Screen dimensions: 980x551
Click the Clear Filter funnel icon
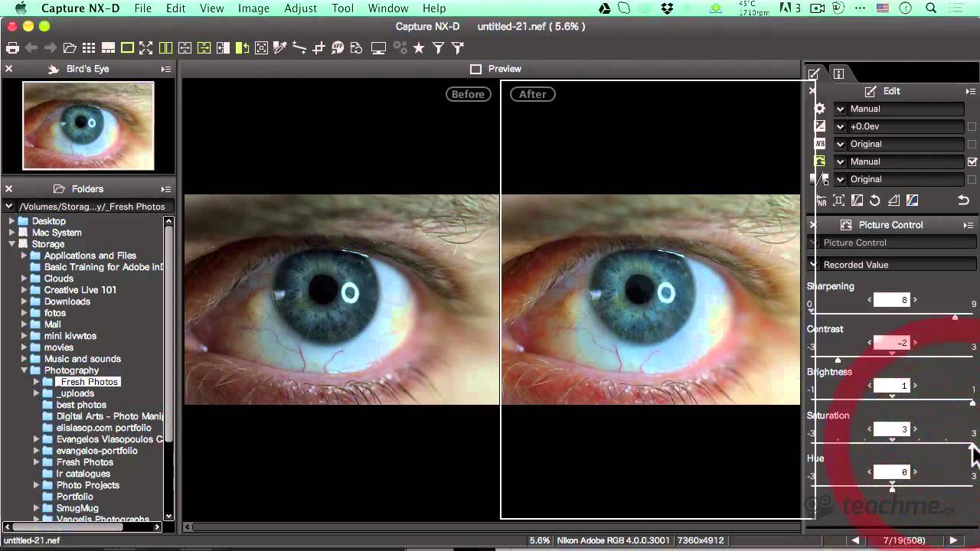point(458,47)
